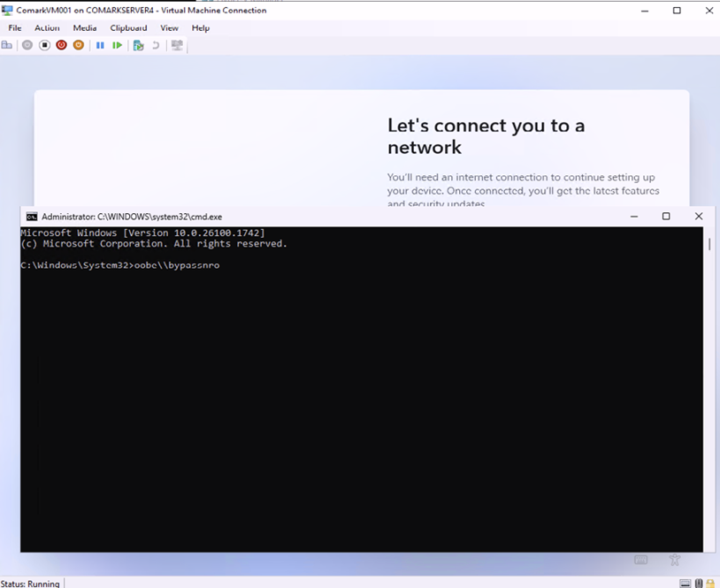Viewport: 720px width, 588px height.
Task: Pause the virtual machine
Action: click(x=100, y=45)
